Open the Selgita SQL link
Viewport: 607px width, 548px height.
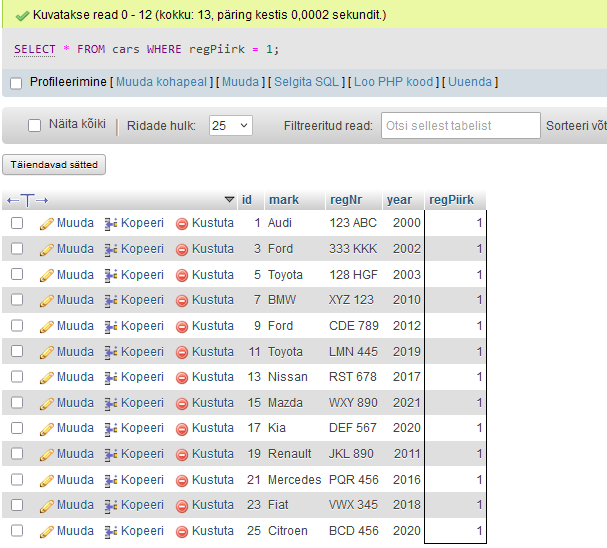(x=307, y=82)
